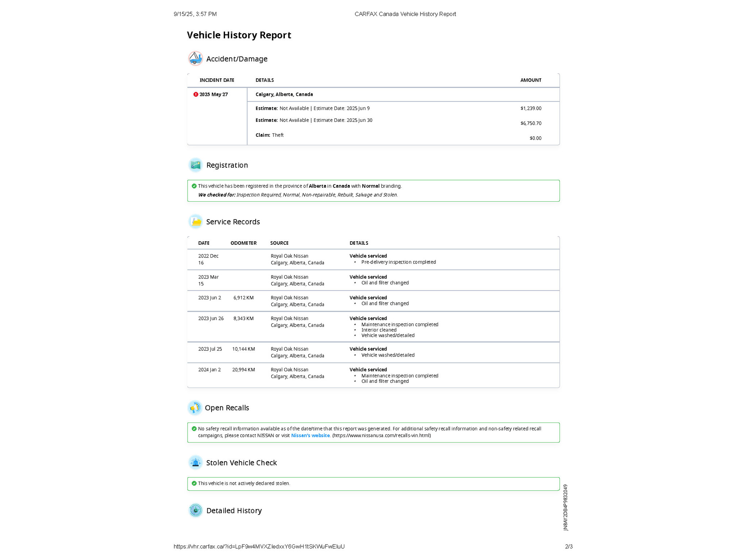The image size is (747, 560).
Task: Click the vhr.carfax.ca URL in the footer
Action: pos(259,547)
